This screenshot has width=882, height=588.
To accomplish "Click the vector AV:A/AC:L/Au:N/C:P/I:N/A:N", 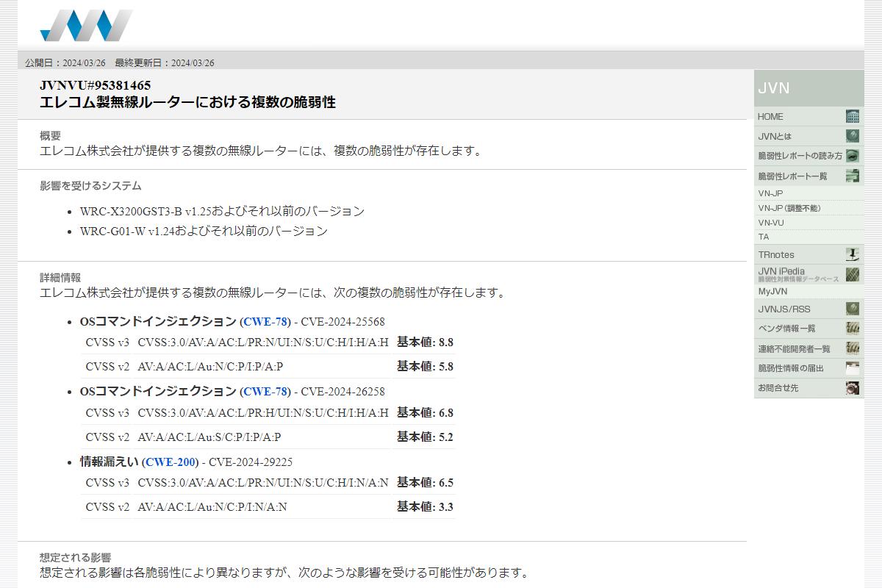I will tap(212, 507).
